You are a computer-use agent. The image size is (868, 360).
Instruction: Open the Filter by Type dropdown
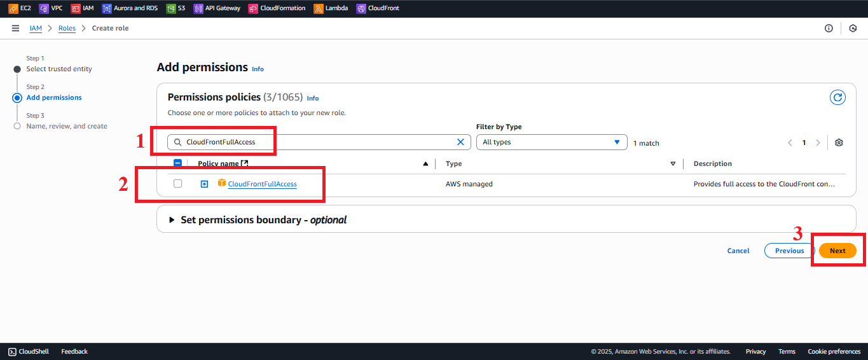point(552,142)
